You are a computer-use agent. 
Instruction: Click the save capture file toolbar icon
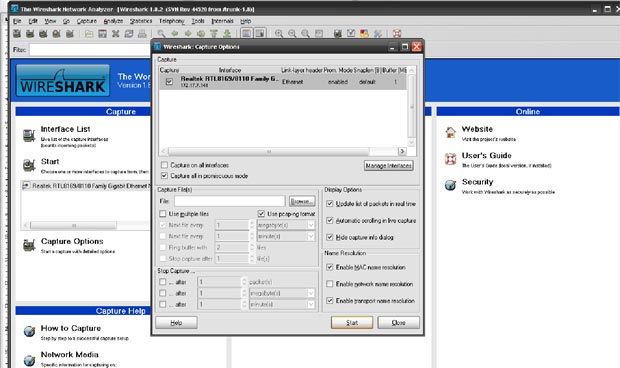(x=102, y=34)
